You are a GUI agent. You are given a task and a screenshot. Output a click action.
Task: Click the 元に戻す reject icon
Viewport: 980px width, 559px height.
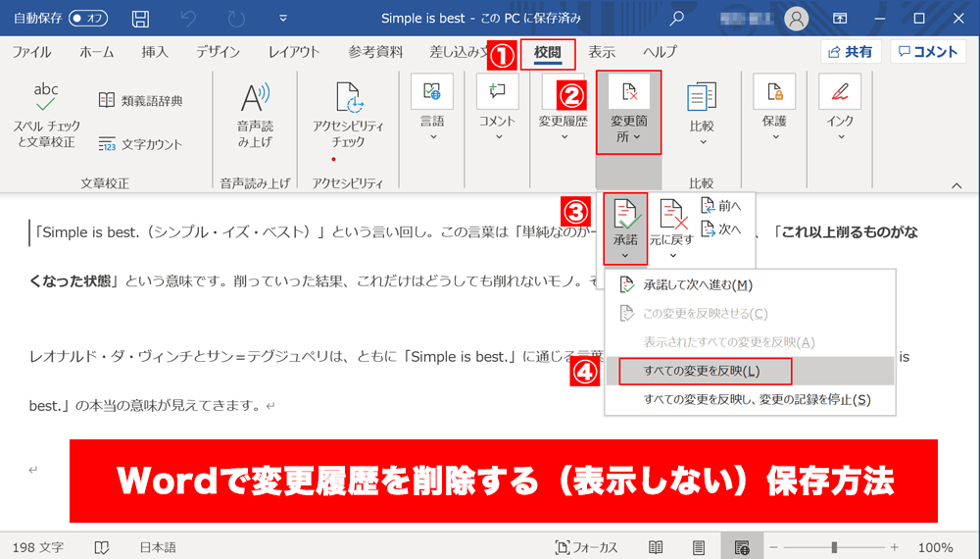point(672,229)
